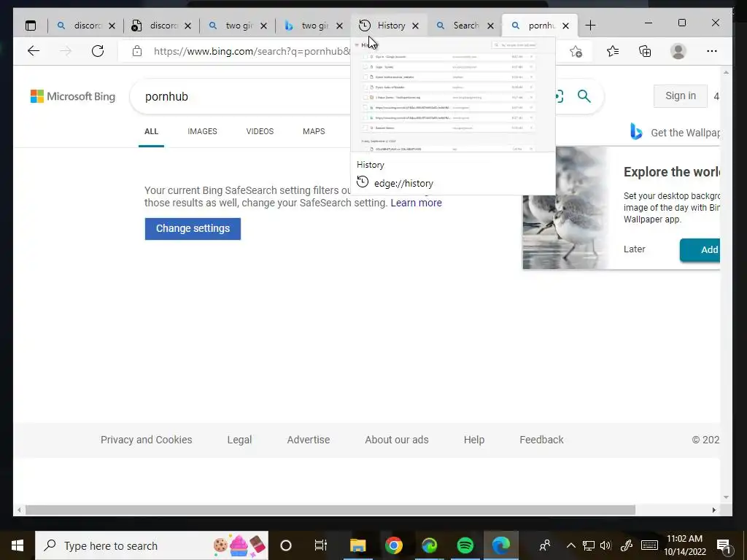View site info via the lock icon
Screen dimensions: 747x560
[x=137, y=51]
